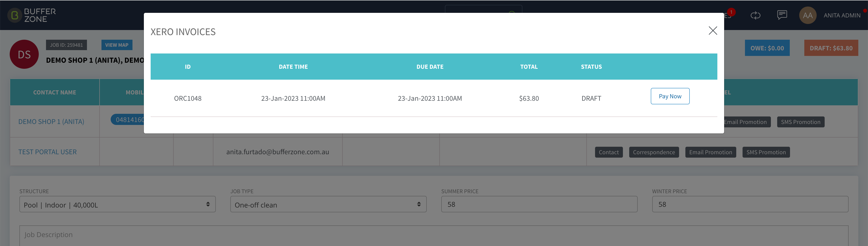This screenshot has height=246, width=868.
Task: Click the DS customer avatar circle
Action: pyautogui.click(x=24, y=54)
